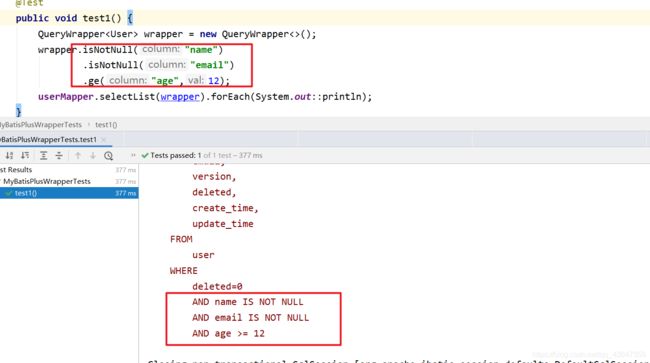
Task: Click 'version,' in console output
Action: (214, 177)
